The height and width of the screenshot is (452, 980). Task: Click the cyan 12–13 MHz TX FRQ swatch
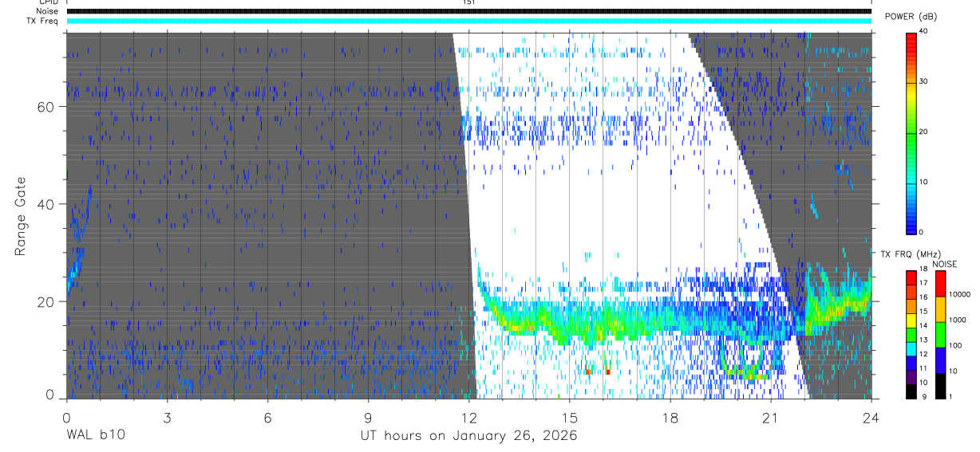point(911,349)
